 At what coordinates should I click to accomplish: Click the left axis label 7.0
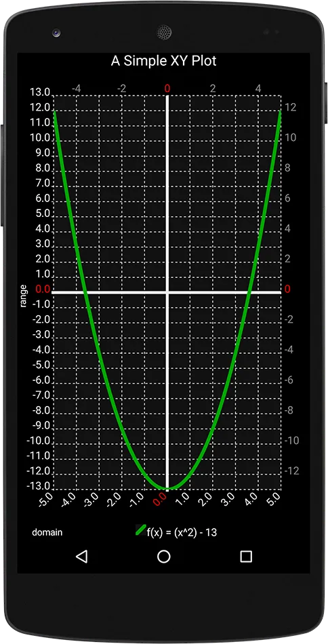[42, 183]
